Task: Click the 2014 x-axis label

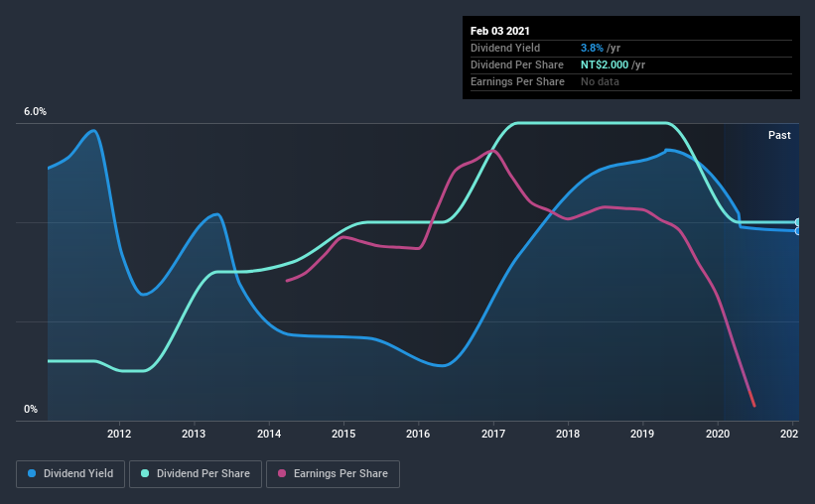Action: 269,434
